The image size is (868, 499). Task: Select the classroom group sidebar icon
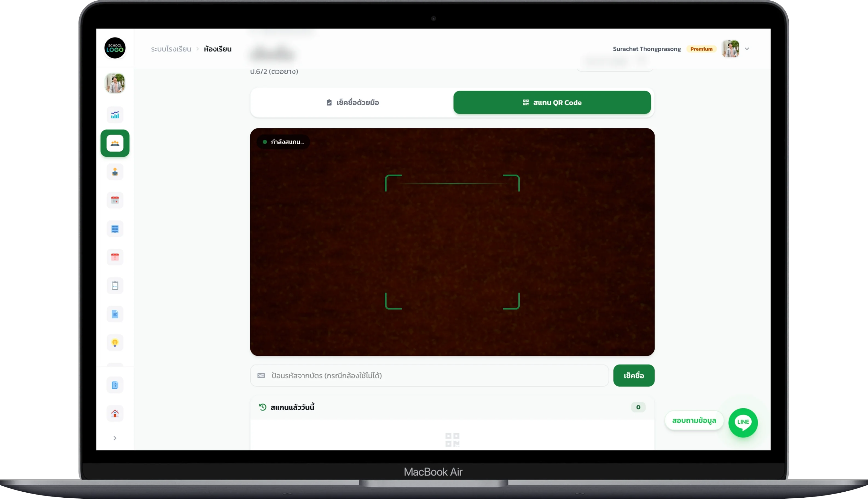pos(115,143)
